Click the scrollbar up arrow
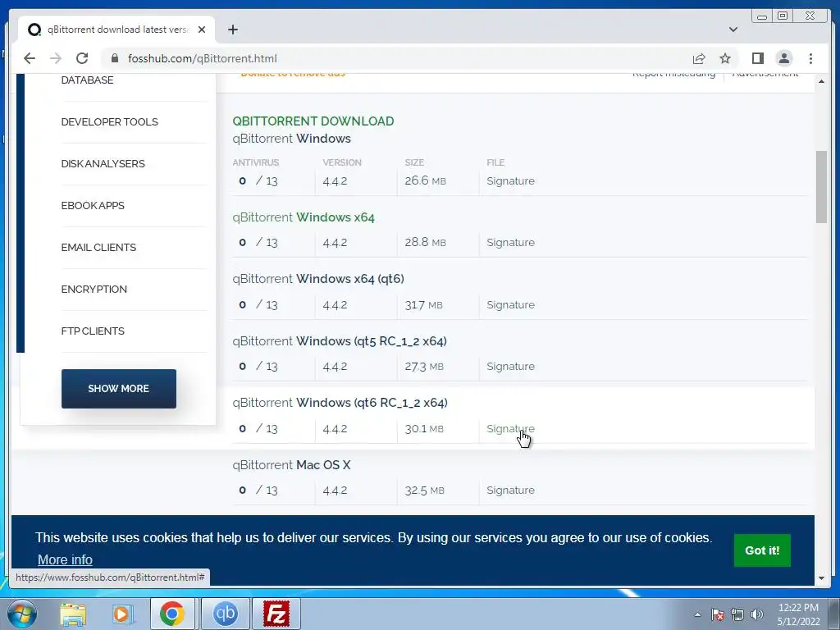The height and width of the screenshot is (630, 840). [x=821, y=81]
